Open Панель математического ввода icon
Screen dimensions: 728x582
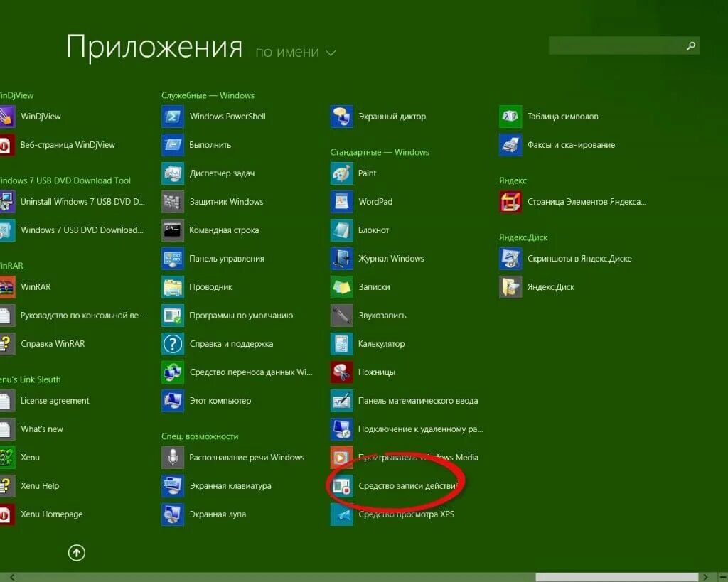342,401
